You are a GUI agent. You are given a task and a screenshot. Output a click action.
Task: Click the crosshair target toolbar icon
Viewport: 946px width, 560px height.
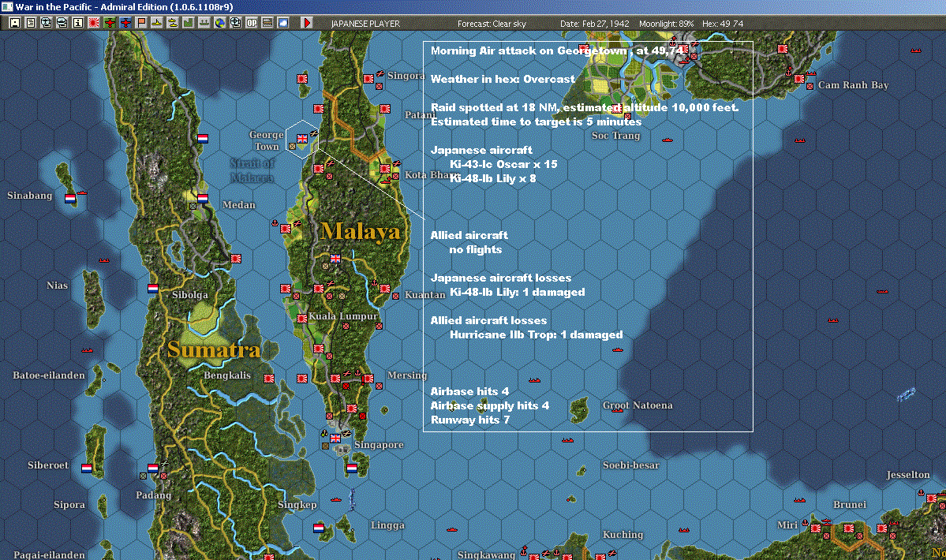pos(235,23)
